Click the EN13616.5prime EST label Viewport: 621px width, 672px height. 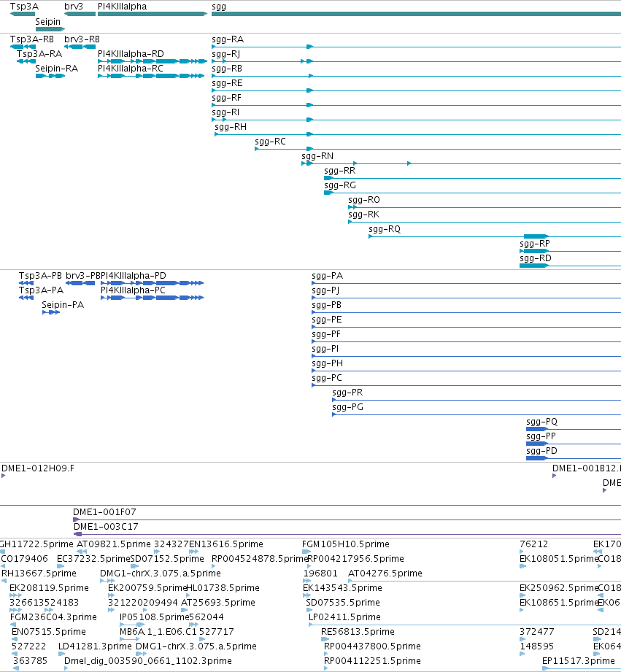pyautogui.click(x=226, y=544)
